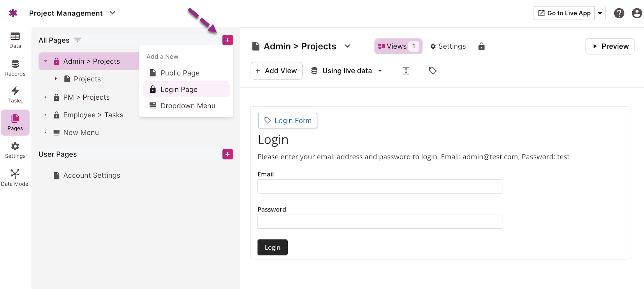This screenshot has width=644, height=289.
Task: Open the user account avatar icon
Action: [637, 13]
